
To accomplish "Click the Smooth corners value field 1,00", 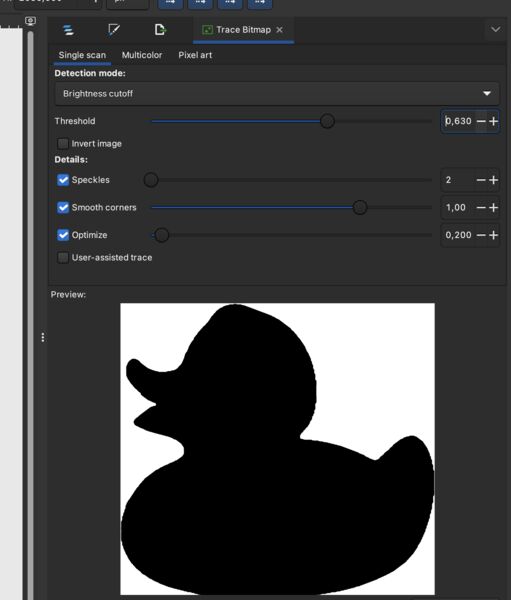I will (x=458, y=207).
